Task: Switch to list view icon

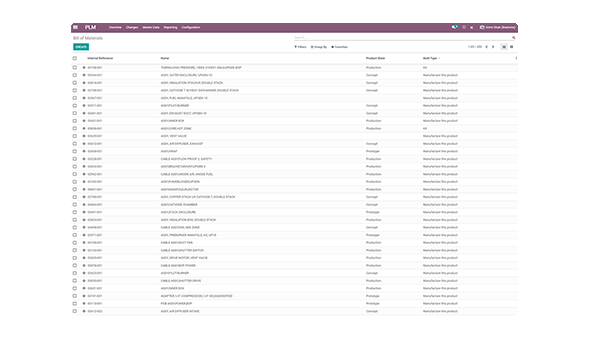Action: coord(504,47)
